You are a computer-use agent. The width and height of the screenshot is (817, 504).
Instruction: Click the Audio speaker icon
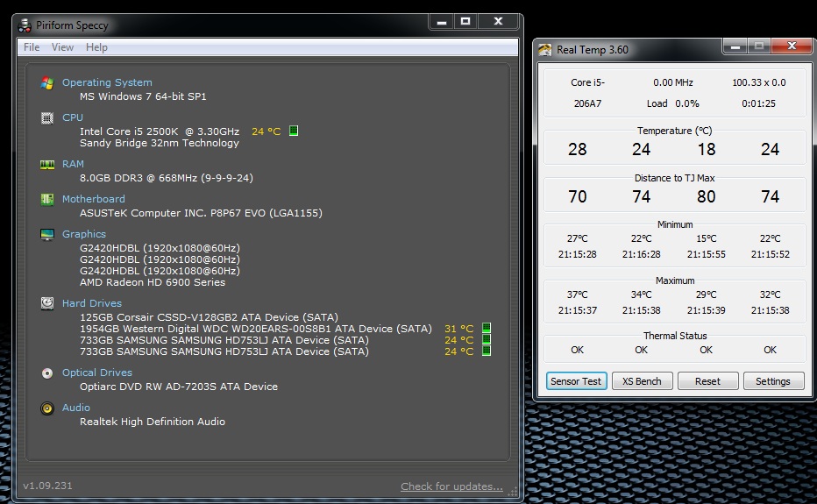[x=47, y=408]
